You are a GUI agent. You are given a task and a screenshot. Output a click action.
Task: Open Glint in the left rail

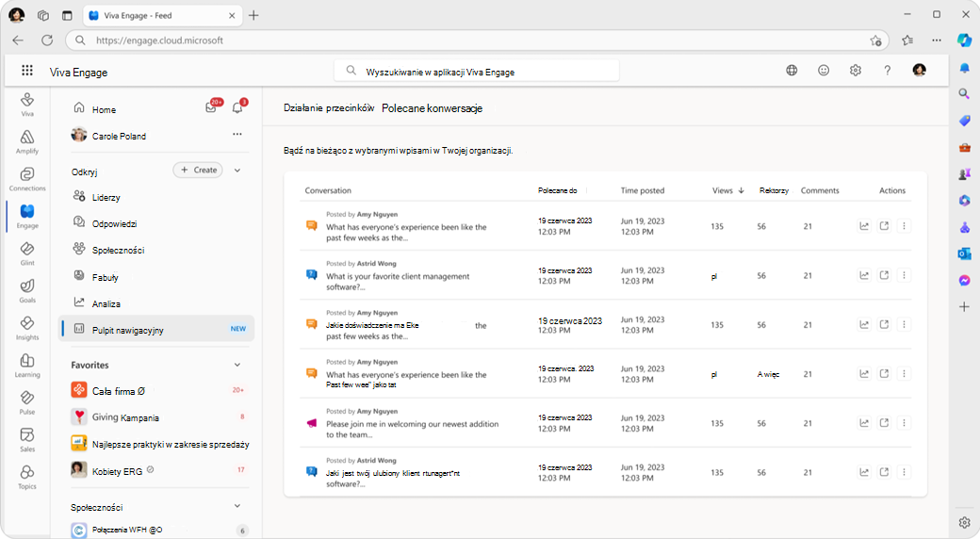pos(27,253)
